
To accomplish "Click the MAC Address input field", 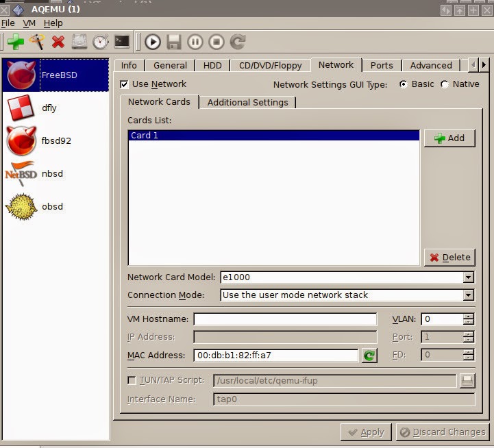I will click(x=276, y=356).
